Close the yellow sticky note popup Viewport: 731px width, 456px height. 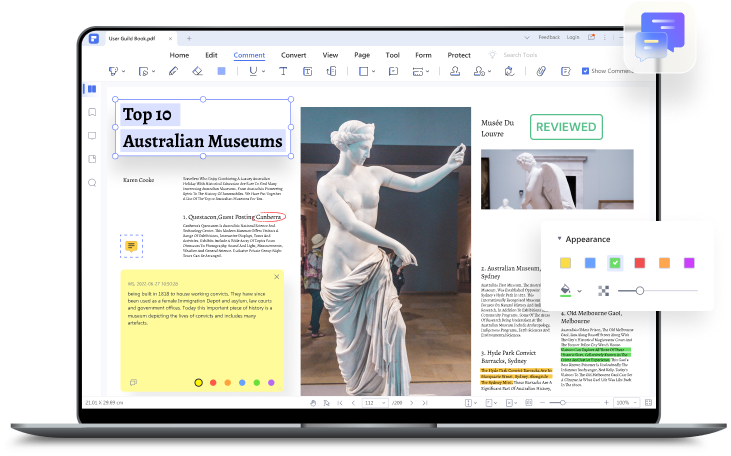[276, 277]
